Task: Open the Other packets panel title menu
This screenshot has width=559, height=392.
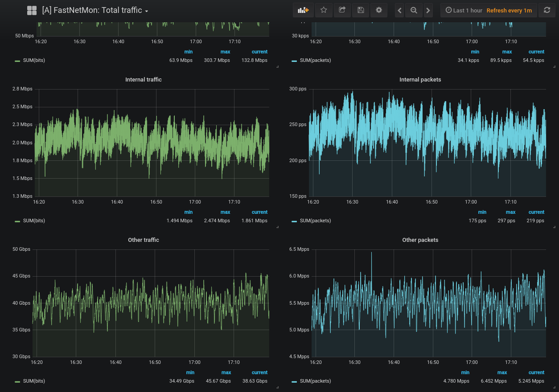Action: click(x=420, y=240)
